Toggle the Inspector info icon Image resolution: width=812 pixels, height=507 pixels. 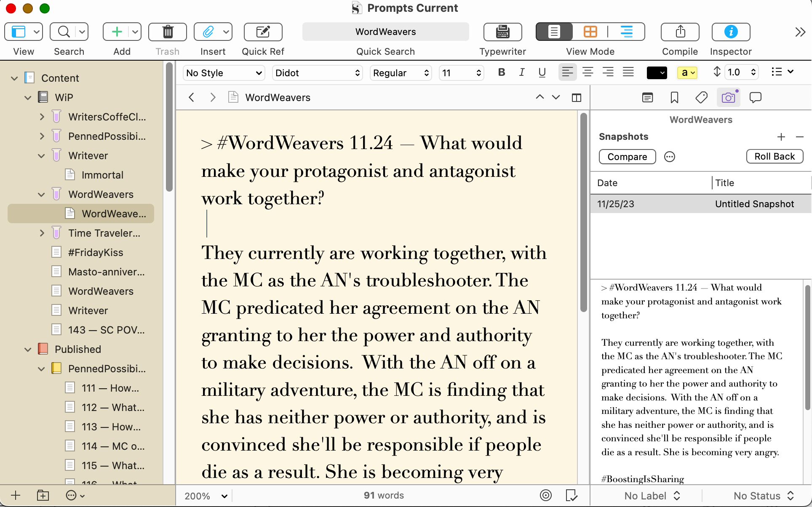731,32
